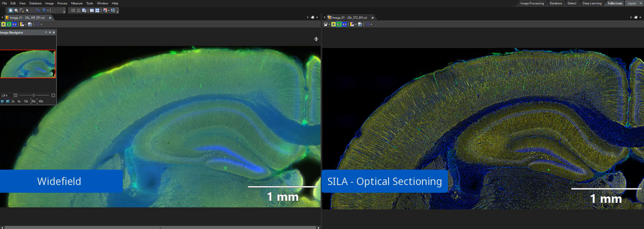Open the Layout dropdown arrow
The height and width of the screenshot is (229, 644).
coord(640,3)
